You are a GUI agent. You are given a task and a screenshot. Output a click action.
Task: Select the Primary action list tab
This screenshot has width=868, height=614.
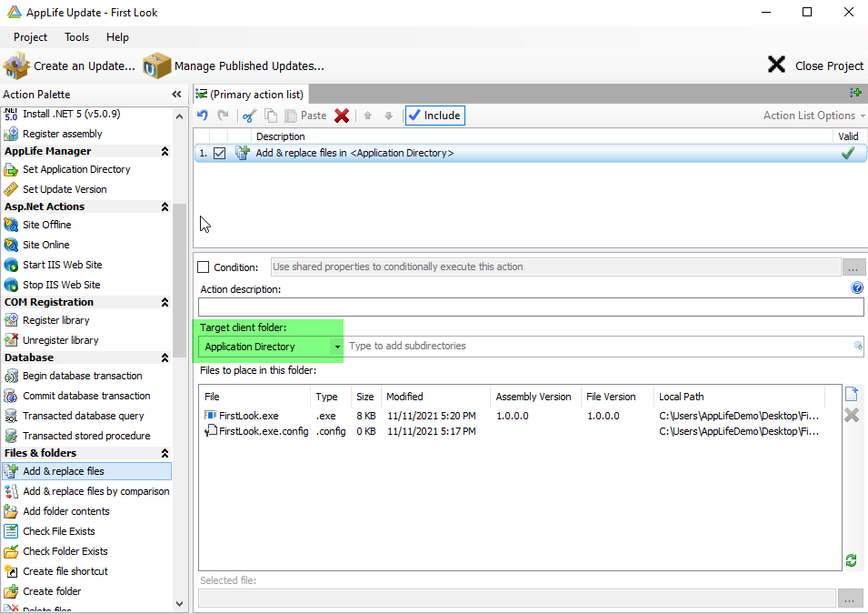[x=250, y=95]
